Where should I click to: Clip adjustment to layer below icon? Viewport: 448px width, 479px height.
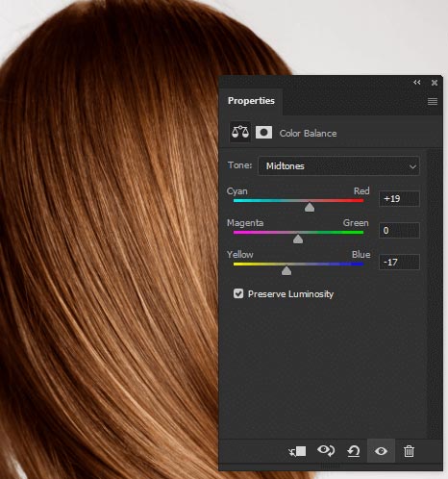coord(297,451)
